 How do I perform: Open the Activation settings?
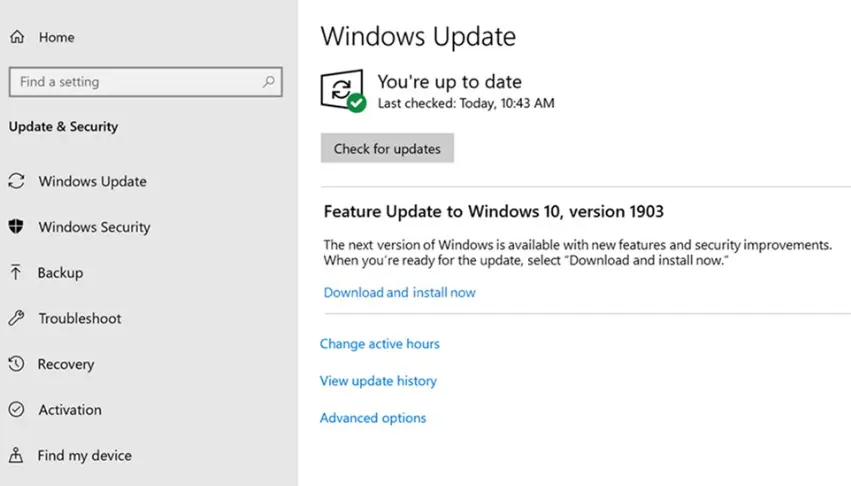pos(70,409)
